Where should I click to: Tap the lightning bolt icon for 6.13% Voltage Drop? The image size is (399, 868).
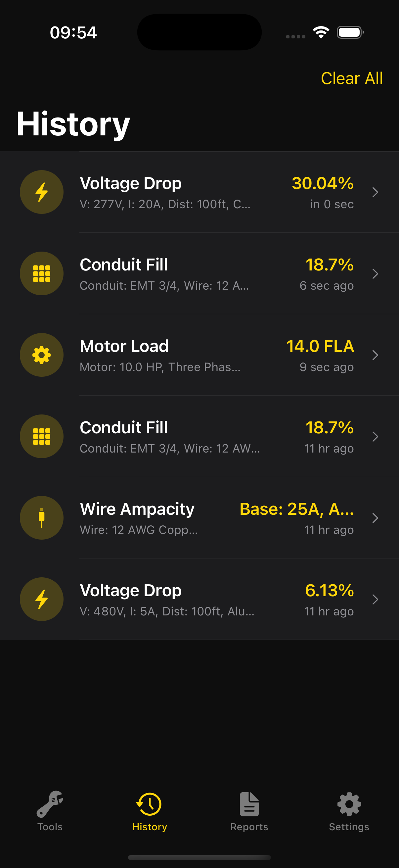[41, 599]
